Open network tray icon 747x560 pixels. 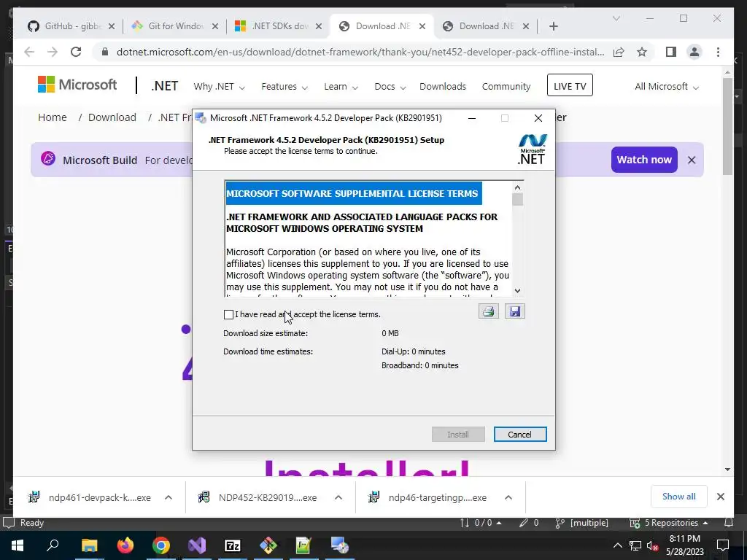click(x=635, y=545)
